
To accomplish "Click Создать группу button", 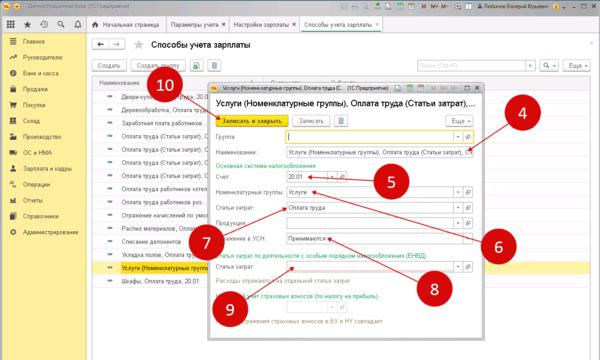I will click(158, 66).
